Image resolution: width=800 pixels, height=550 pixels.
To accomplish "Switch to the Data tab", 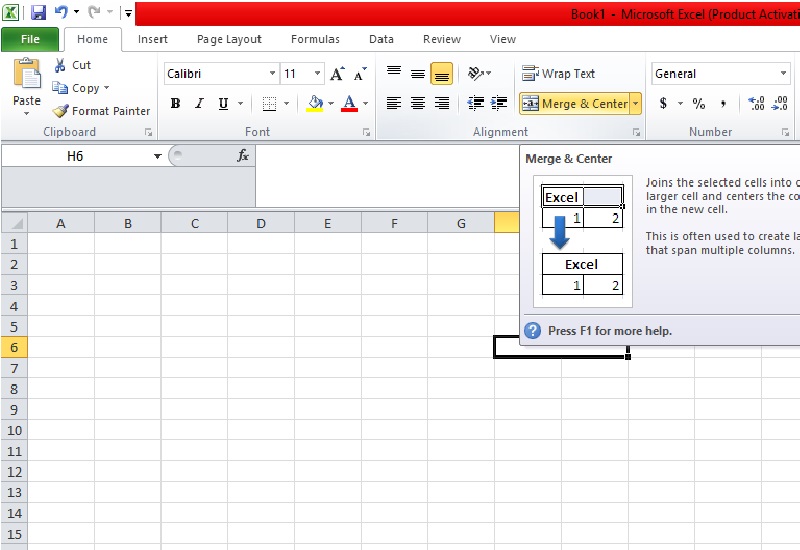I will (x=381, y=39).
